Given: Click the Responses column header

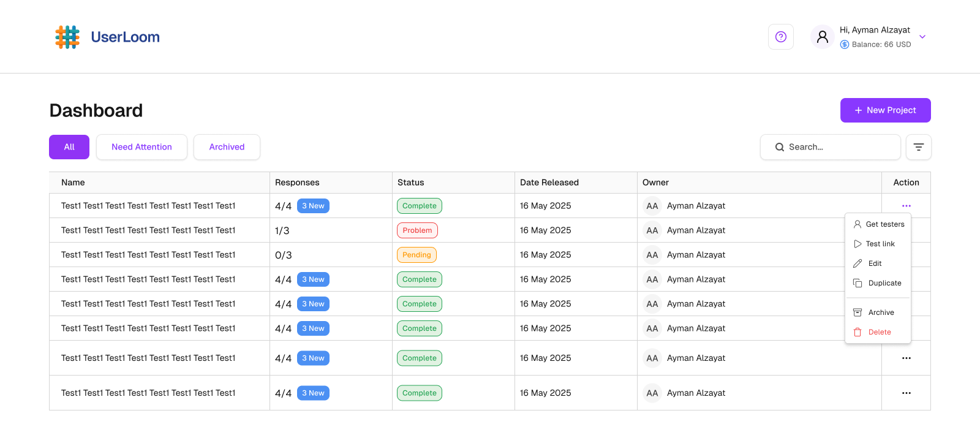Looking at the screenshot, I should pos(297,183).
